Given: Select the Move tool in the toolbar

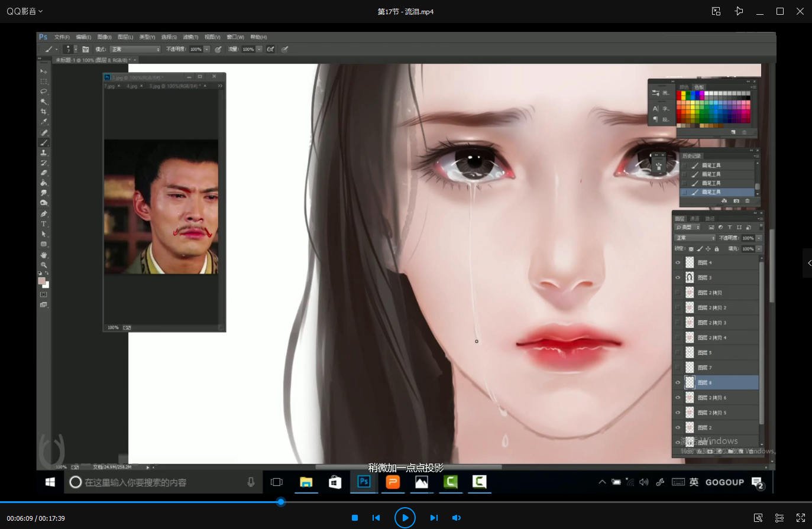Looking at the screenshot, I should 44,71.
